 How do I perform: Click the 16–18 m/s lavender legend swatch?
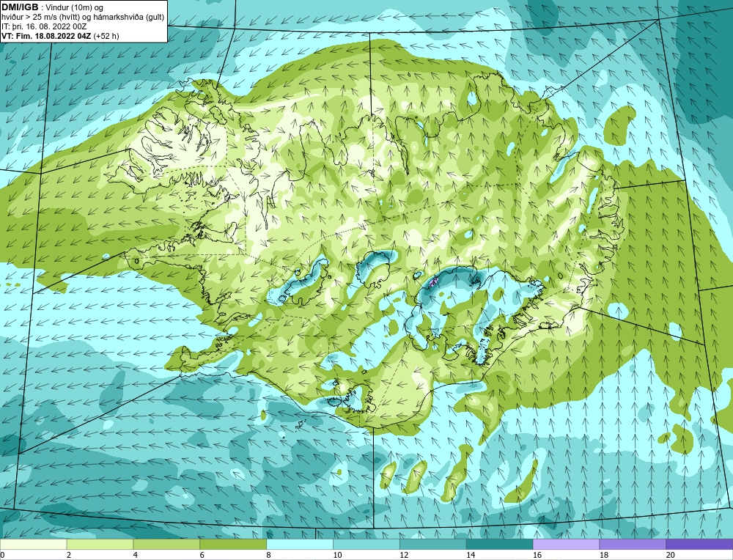click(x=566, y=544)
